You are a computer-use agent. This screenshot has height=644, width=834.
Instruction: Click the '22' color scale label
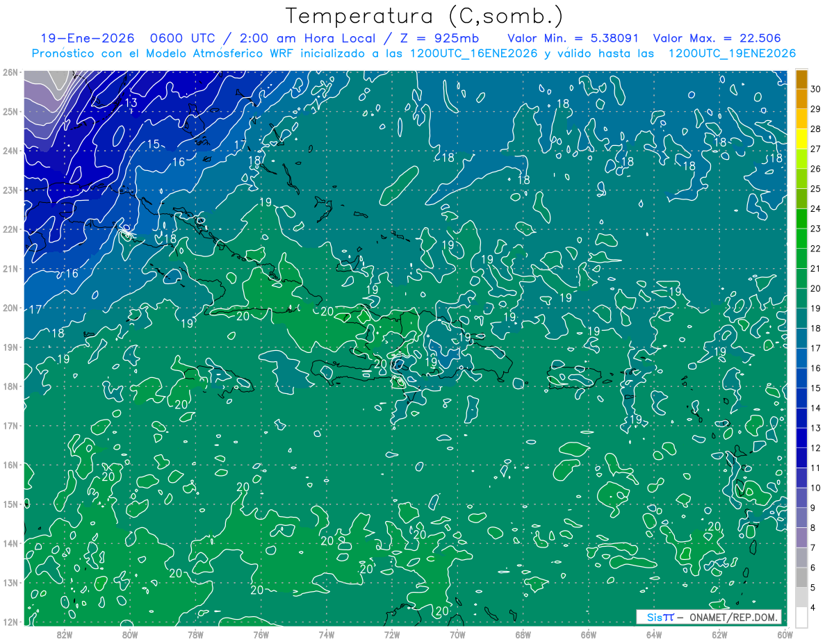pos(816,249)
